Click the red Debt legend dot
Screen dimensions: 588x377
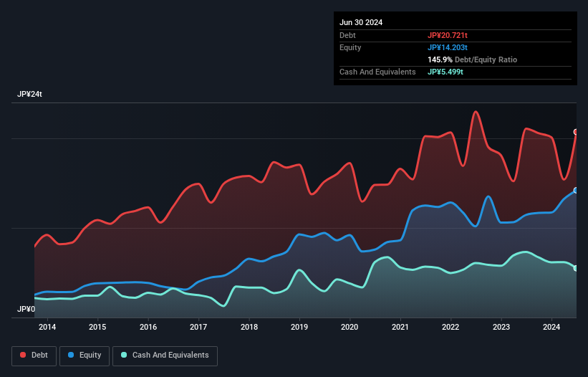coord(23,355)
